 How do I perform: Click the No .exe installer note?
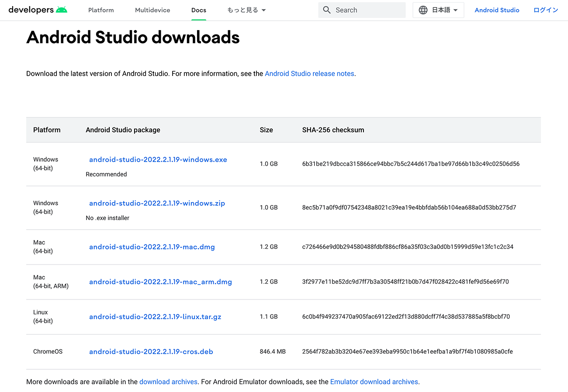point(107,218)
